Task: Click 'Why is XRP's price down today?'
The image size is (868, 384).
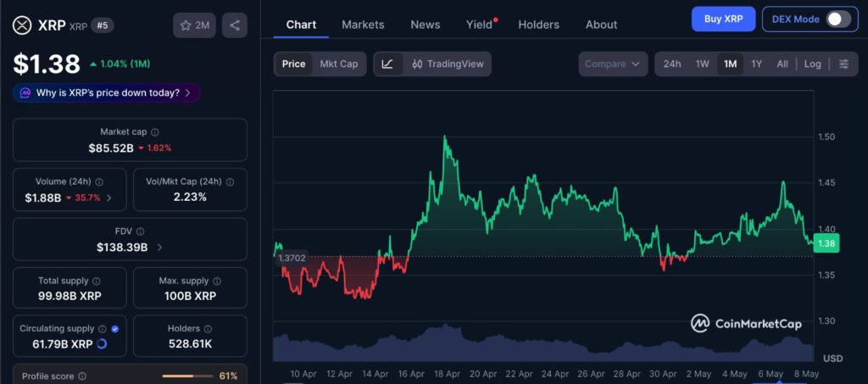Action: [x=108, y=93]
